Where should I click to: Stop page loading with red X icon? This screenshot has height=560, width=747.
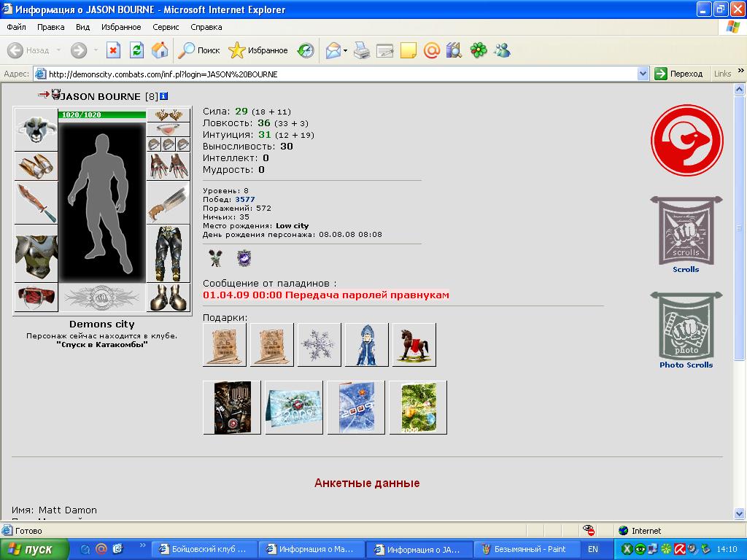point(113,50)
